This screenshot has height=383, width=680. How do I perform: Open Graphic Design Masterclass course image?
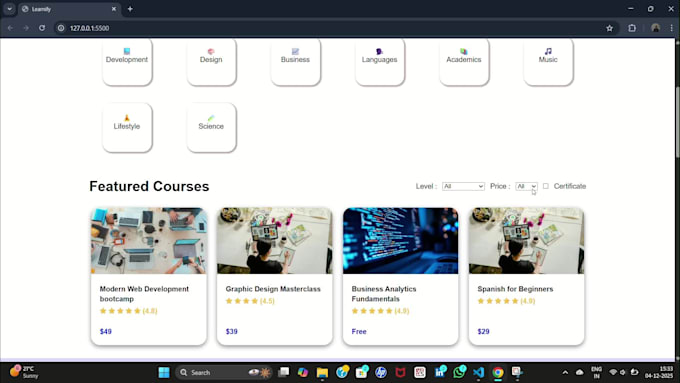pos(275,241)
